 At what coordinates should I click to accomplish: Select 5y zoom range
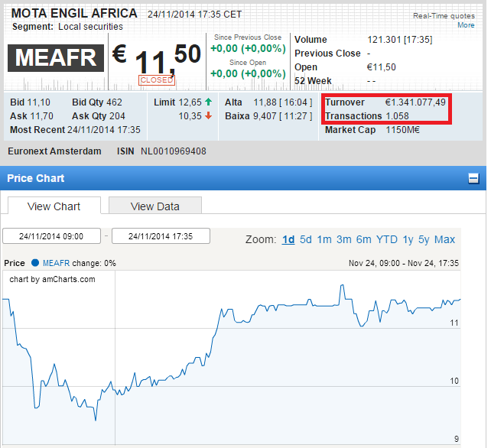tap(424, 239)
